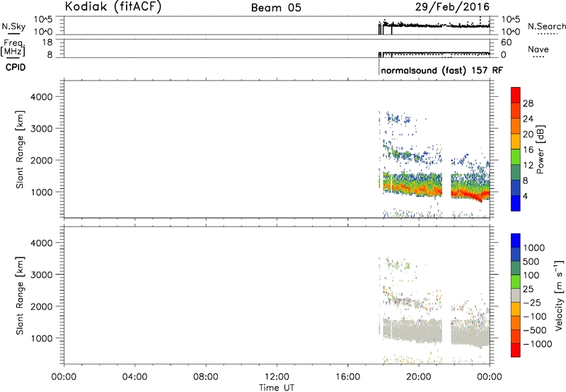566x392 pixels.
Task: Click the orange segment of Power colorbar
Action: 516,126
